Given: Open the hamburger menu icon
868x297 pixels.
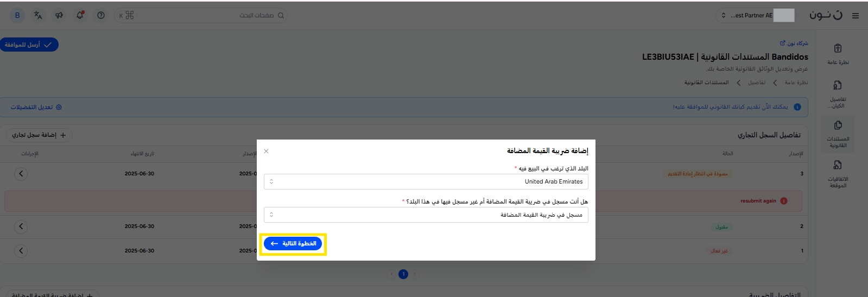Looking at the screenshot, I should [x=856, y=16].
